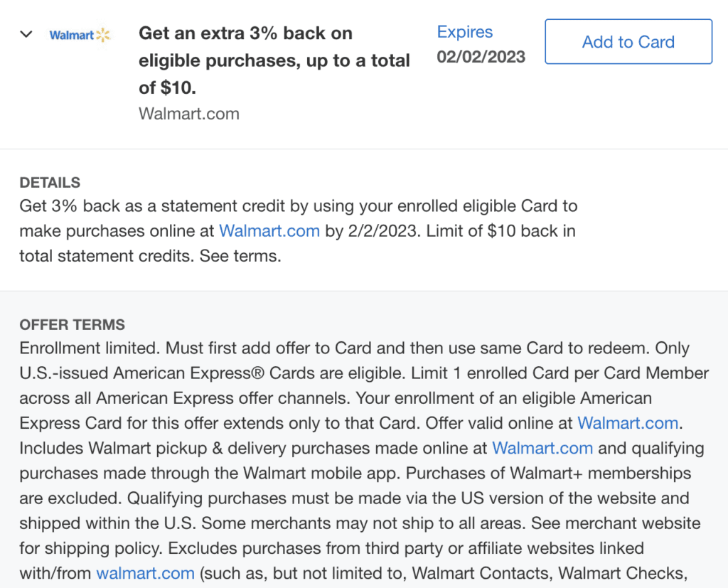728x588 pixels.
Task: Open Walmart.com link after 'Offer valid online at'
Action: [628, 423]
